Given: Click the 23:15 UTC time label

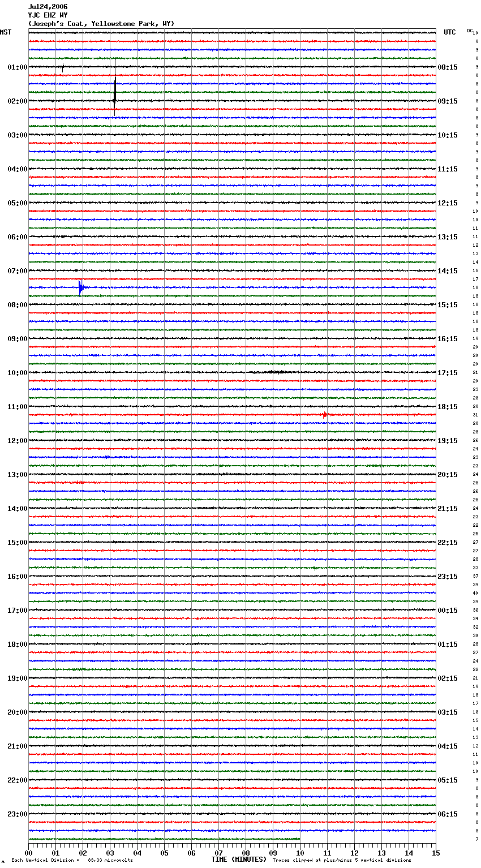Looking at the screenshot, I should (448, 577).
